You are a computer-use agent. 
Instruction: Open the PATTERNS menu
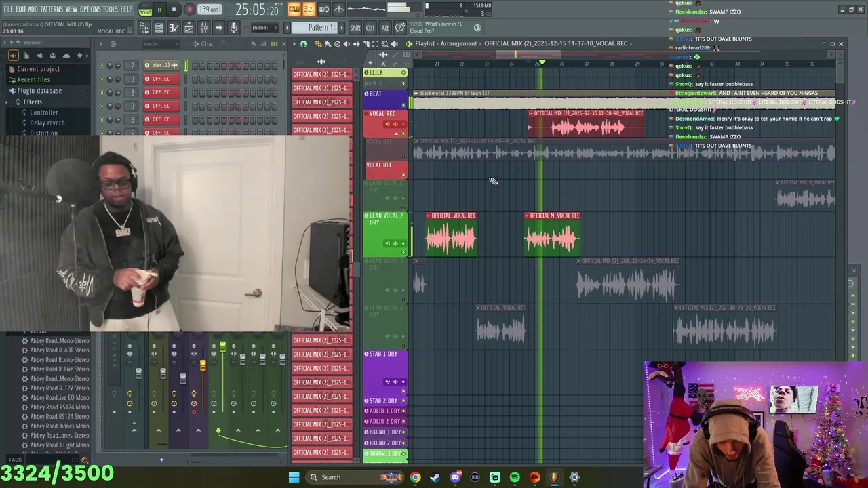click(52, 9)
